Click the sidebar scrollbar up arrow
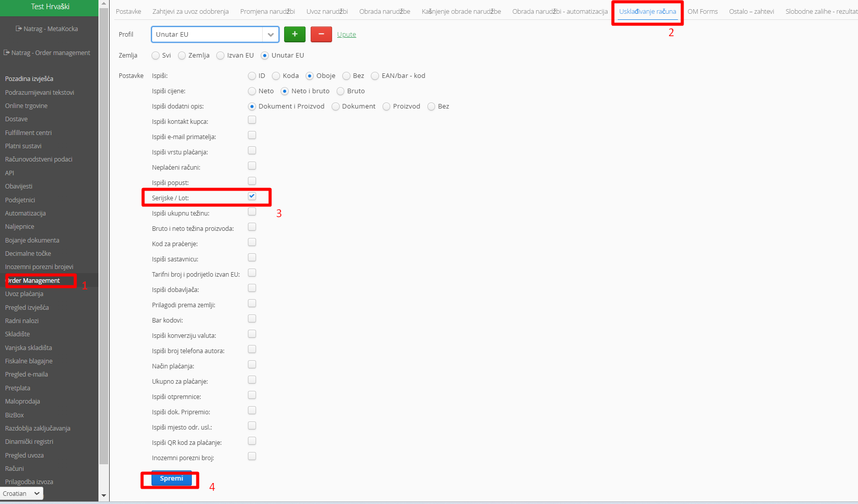This screenshot has width=858, height=504. click(104, 4)
